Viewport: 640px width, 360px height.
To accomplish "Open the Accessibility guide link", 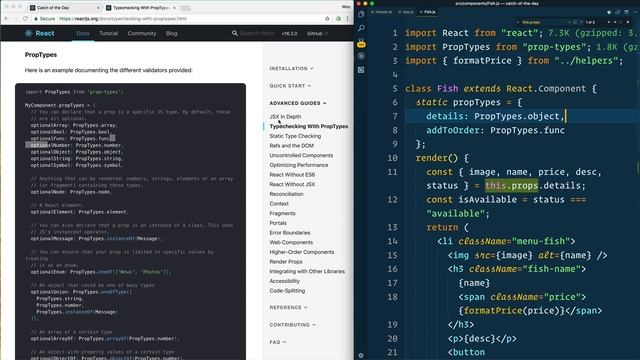I will point(284,281).
